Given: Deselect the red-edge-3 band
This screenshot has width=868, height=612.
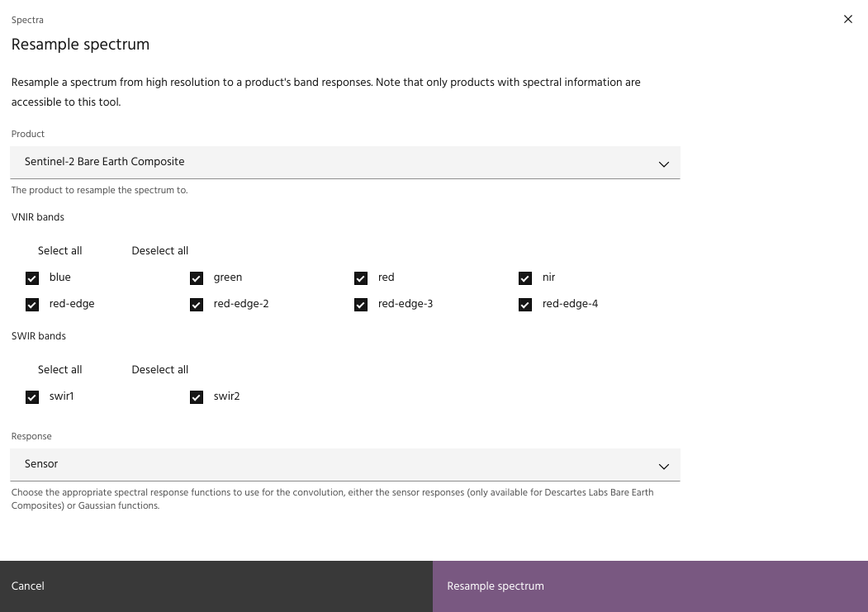Looking at the screenshot, I should 361,305.
